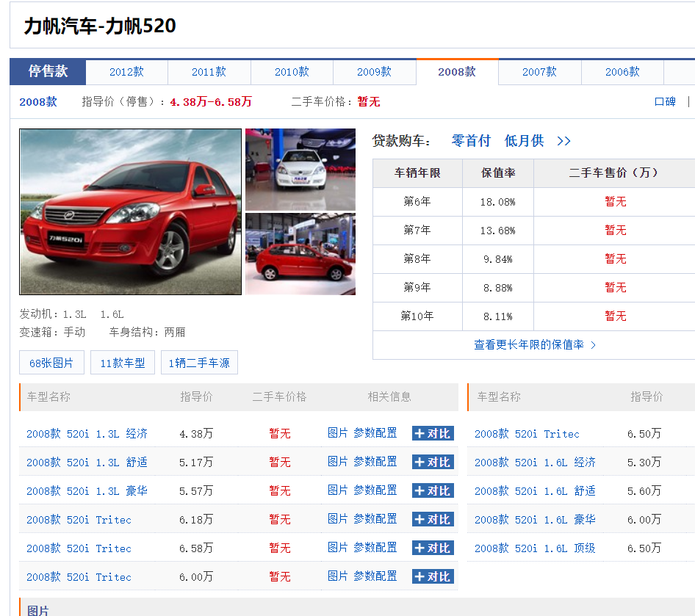Add 1.3L 豪华 to comparison with +对比

(x=433, y=490)
